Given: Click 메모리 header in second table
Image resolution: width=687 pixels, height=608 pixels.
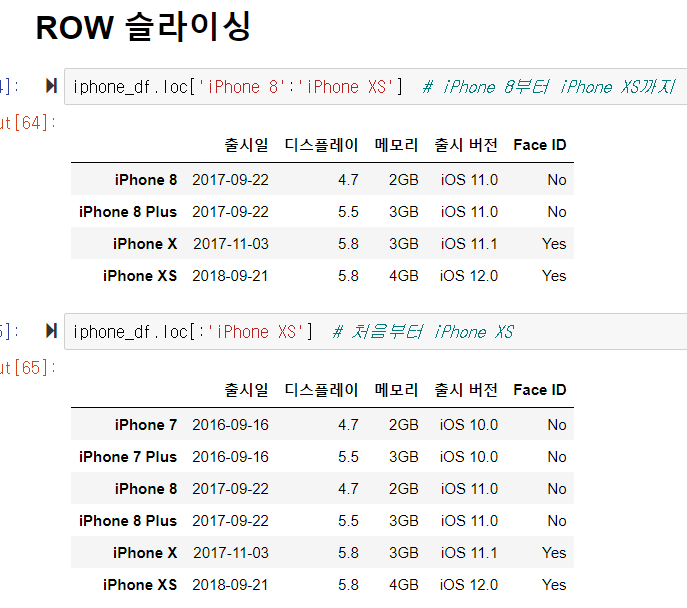Looking at the screenshot, I should point(397,390).
